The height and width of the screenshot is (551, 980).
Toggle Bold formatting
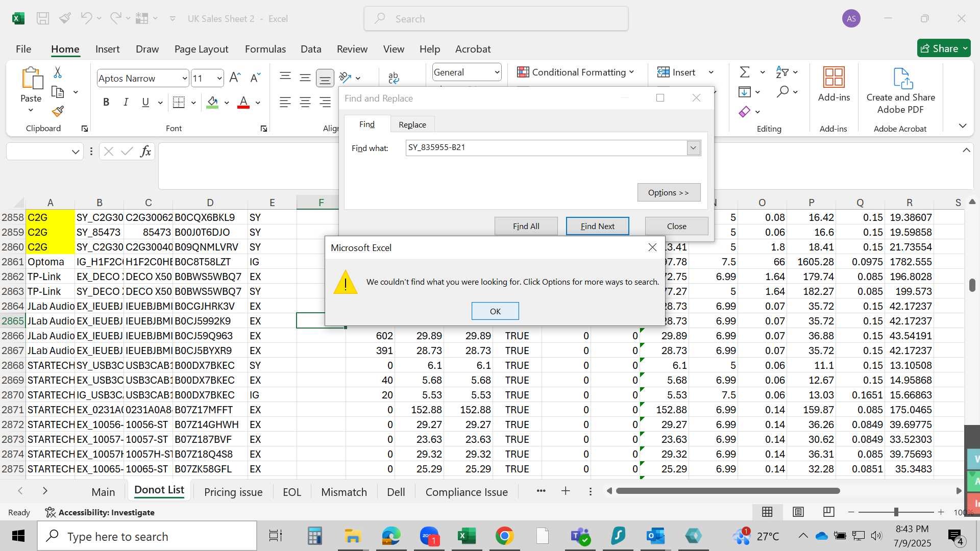click(x=106, y=102)
